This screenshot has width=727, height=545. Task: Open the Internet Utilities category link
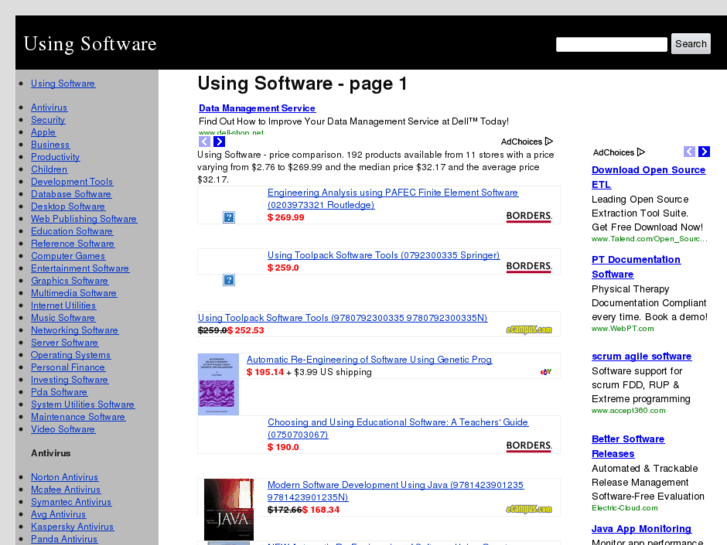tap(64, 305)
